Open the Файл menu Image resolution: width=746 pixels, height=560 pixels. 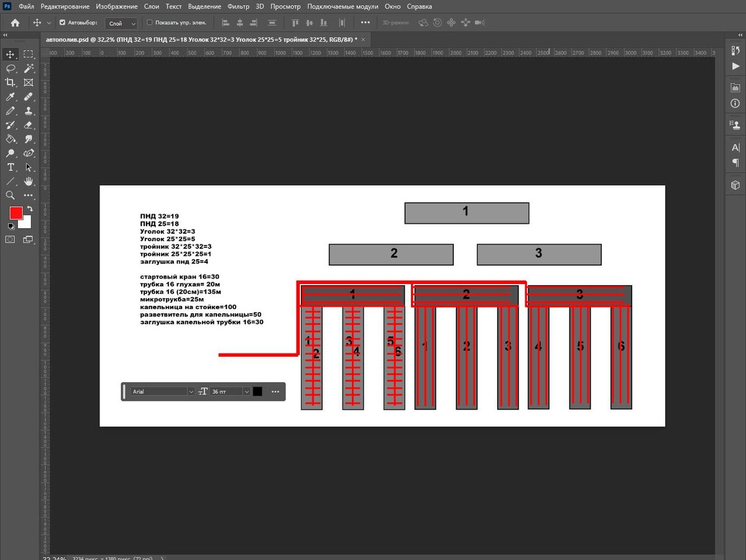(x=26, y=6)
